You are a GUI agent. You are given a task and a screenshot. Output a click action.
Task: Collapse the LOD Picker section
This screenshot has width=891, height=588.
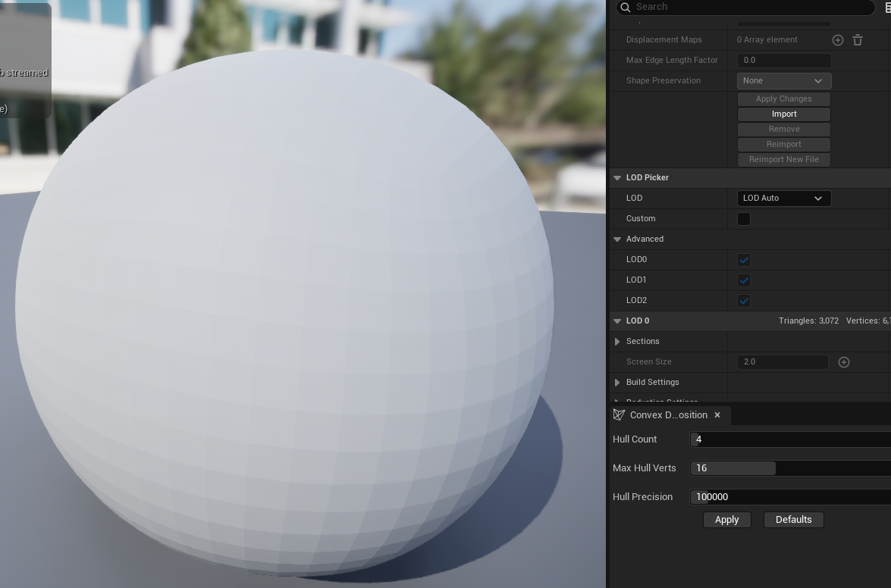pyautogui.click(x=617, y=178)
